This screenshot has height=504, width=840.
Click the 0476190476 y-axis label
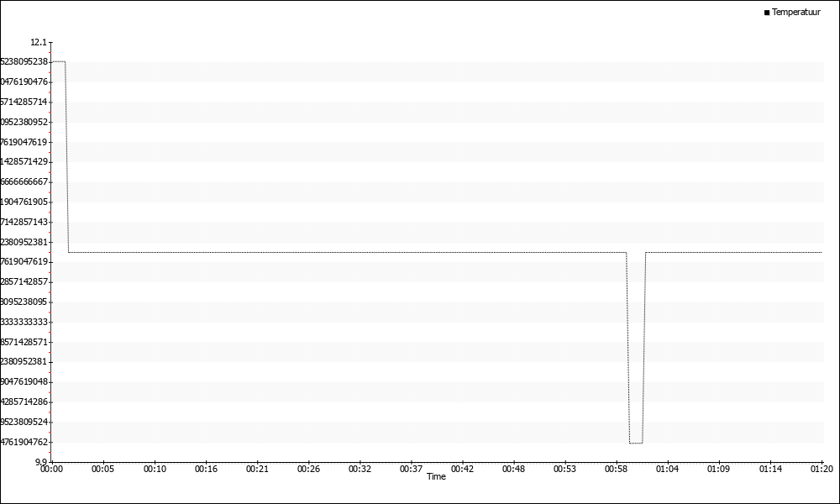(x=24, y=82)
